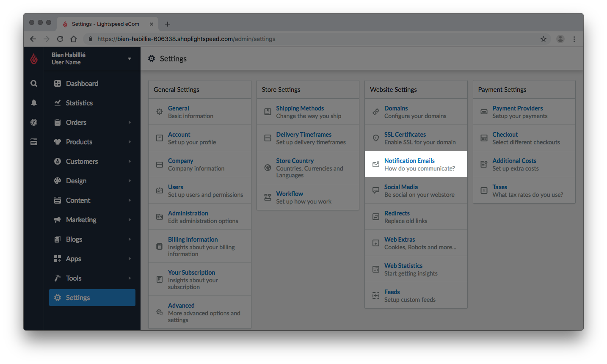Screen dimensions: 607x364
Task: Expand the Marketing submenu arrow
Action: [x=130, y=220]
